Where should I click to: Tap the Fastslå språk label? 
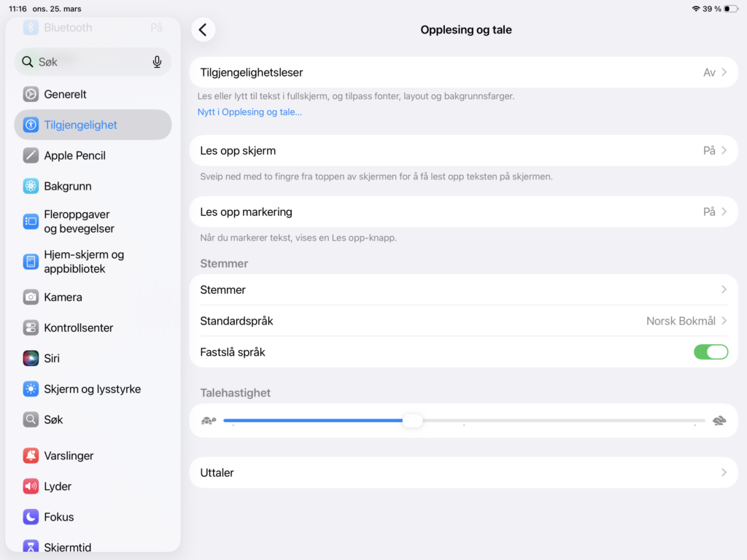(x=233, y=352)
